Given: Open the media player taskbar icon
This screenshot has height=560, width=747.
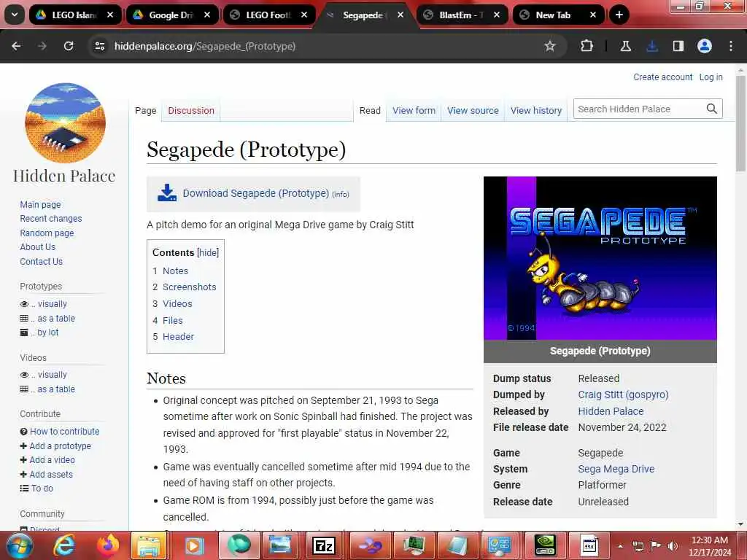Looking at the screenshot, I should 194,545.
